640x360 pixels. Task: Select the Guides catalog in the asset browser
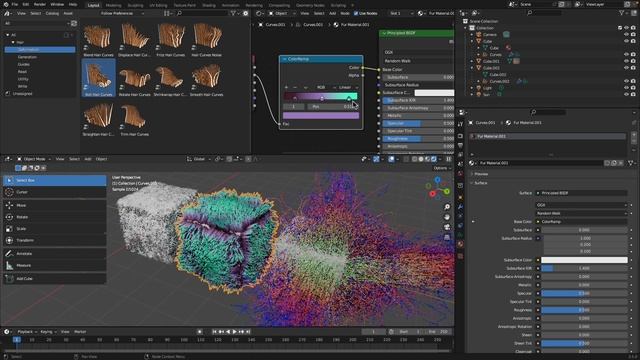pos(24,64)
